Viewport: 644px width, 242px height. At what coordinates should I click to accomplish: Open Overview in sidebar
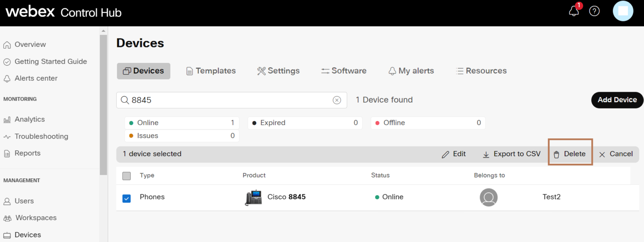[x=30, y=44]
